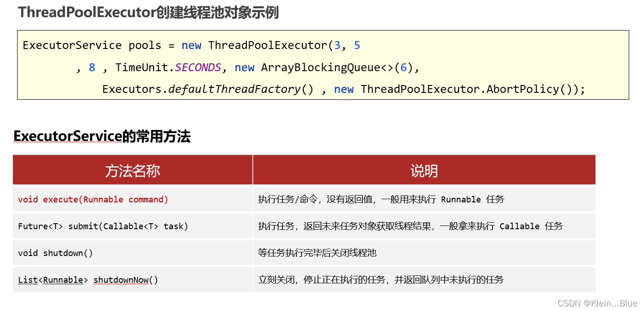The width and height of the screenshot is (644, 311).
Task: Click 'Future<T> submit(Callable<T> task)' cell
Action: 133,226
